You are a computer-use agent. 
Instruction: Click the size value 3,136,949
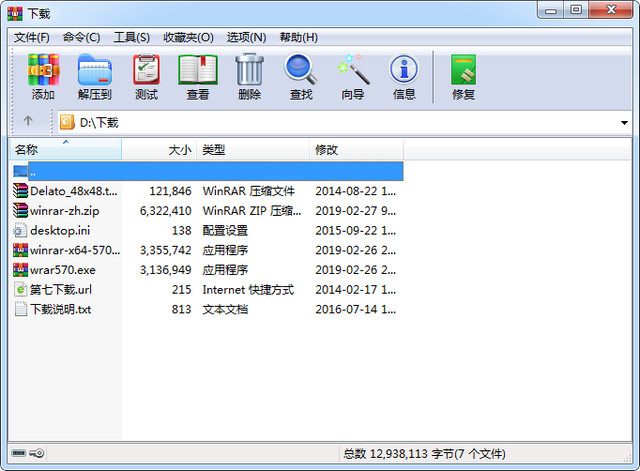[165, 270]
